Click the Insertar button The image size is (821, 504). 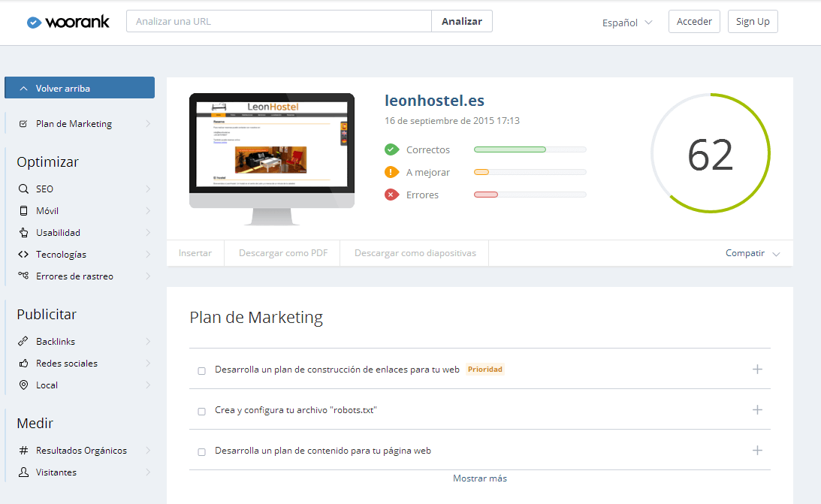click(x=195, y=253)
